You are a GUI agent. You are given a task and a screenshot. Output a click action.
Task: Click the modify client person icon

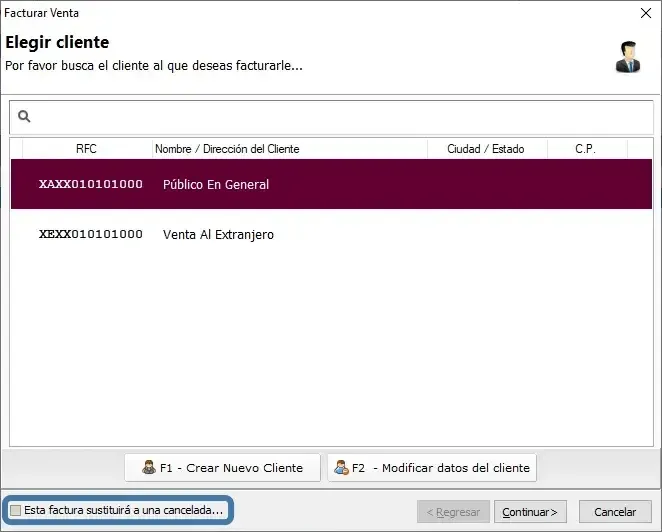pyautogui.click(x=341, y=467)
